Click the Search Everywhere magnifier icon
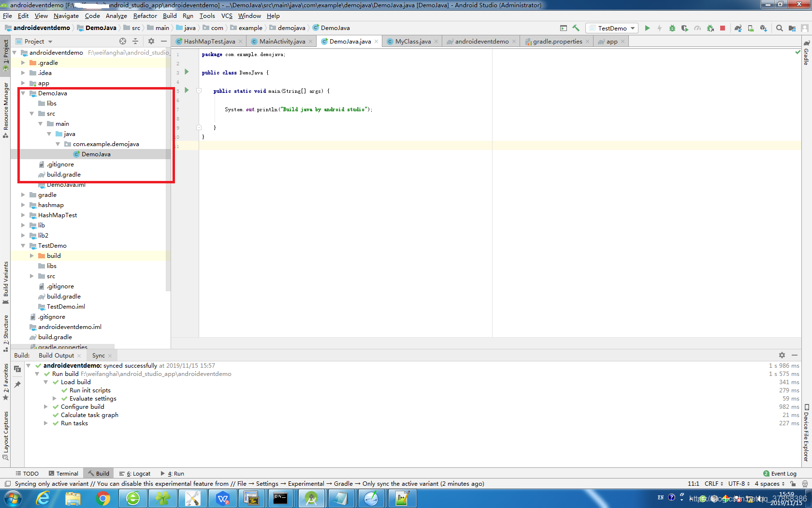Image resolution: width=812 pixels, height=508 pixels. (x=779, y=28)
